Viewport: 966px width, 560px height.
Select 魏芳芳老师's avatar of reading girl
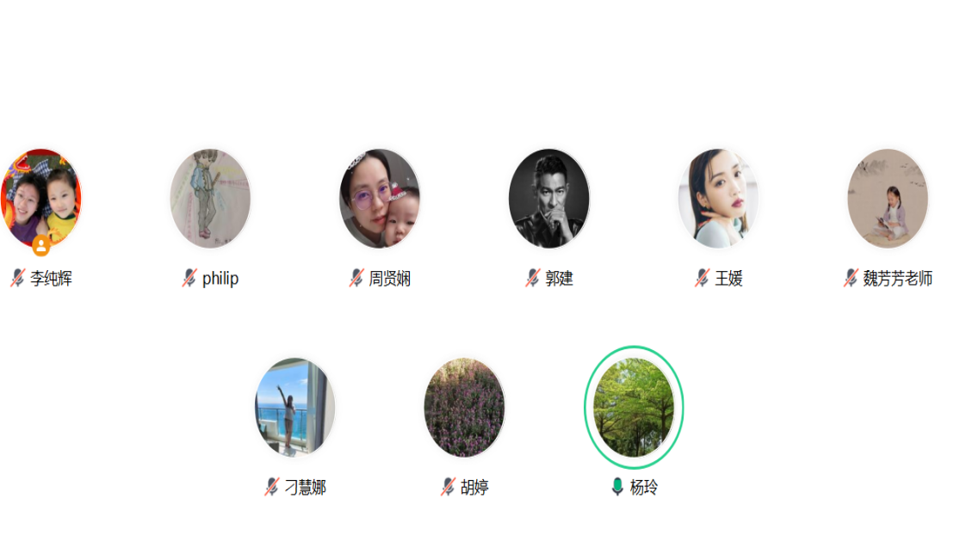tap(888, 198)
